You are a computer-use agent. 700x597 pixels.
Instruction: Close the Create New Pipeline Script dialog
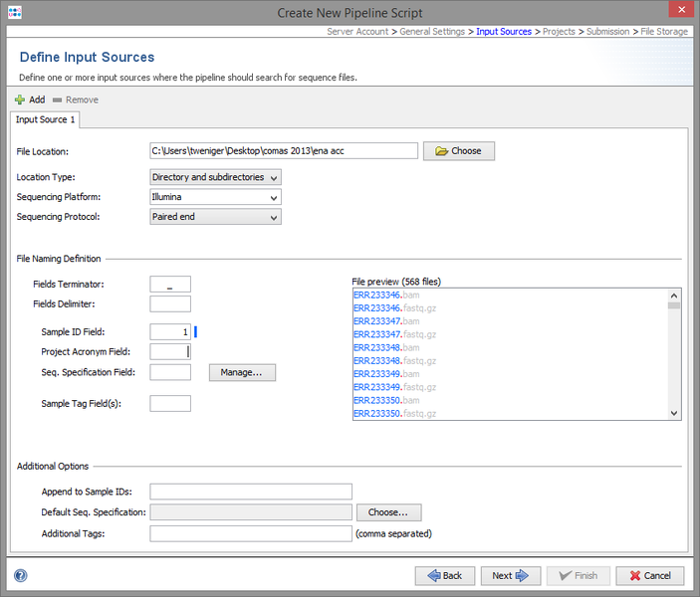pyautogui.click(x=681, y=9)
